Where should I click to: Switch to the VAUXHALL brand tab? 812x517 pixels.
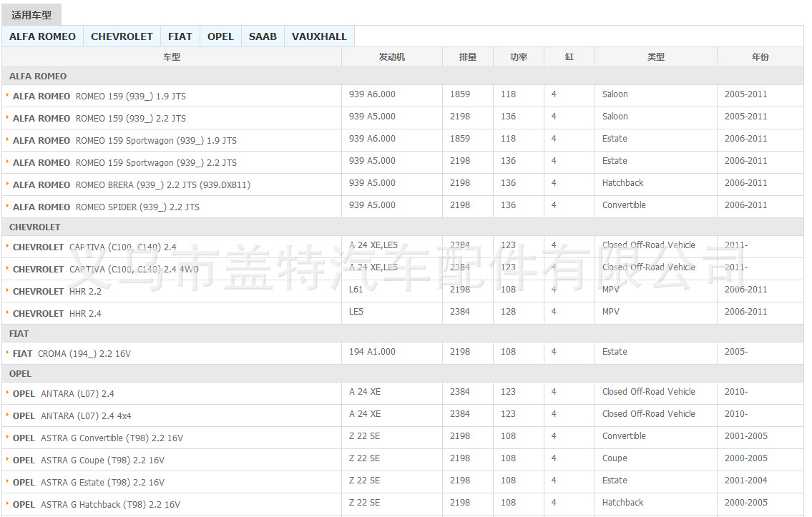click(319, 36)
